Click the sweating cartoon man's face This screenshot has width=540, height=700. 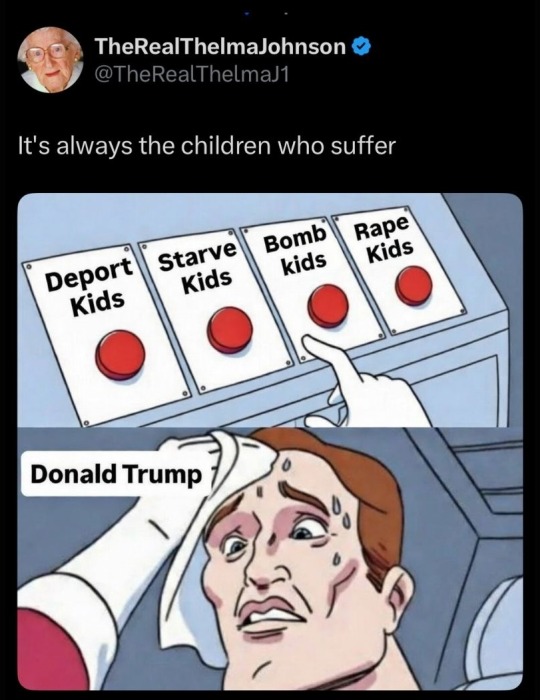pyautogui.click(x=290, y=567)
